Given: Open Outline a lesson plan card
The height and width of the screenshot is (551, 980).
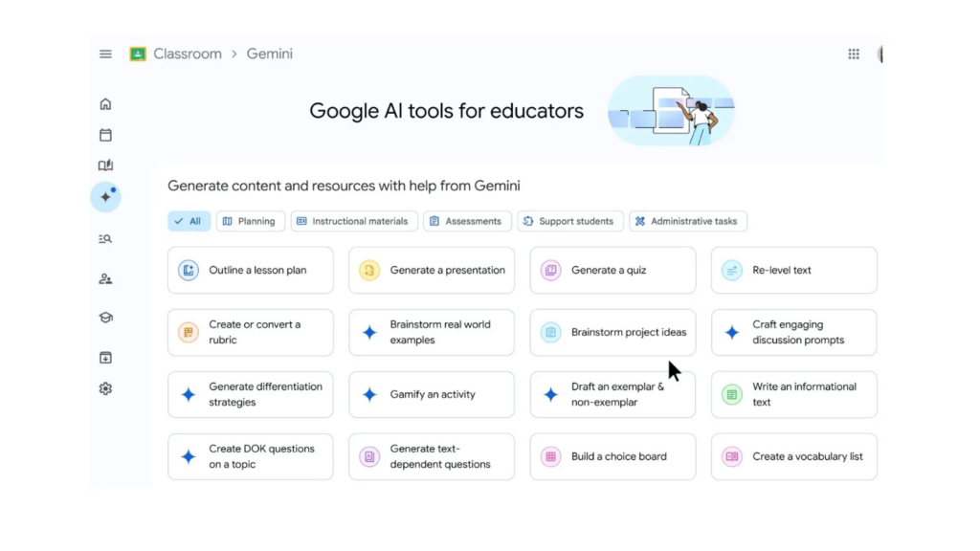Looking at the screenshot, I should click(250, 271).
